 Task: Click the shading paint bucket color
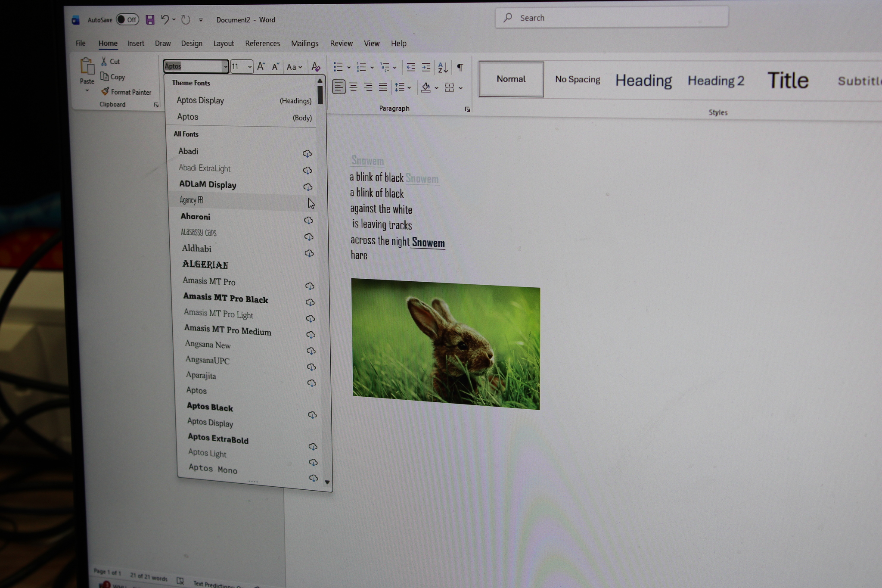[x=425, y=87]
